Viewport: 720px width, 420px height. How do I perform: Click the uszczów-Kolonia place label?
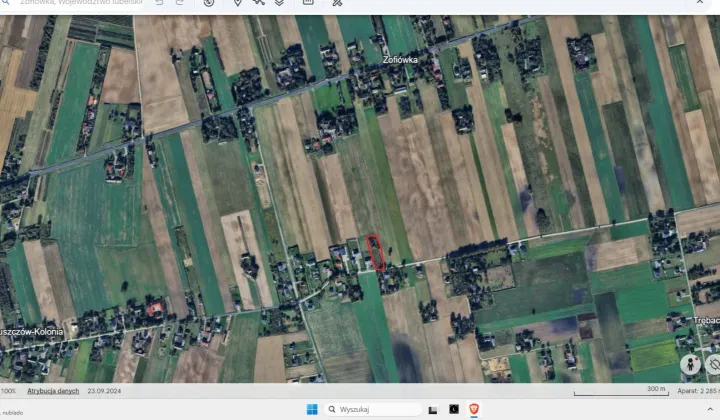click(31, 332)
